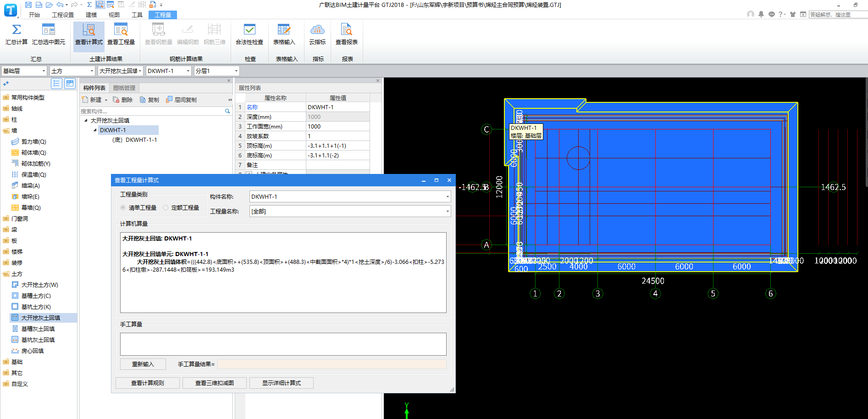Open the 工程量名称 [全部] dropdown
The width and height of the screenshot is (868, 419).
pos(448,211)
